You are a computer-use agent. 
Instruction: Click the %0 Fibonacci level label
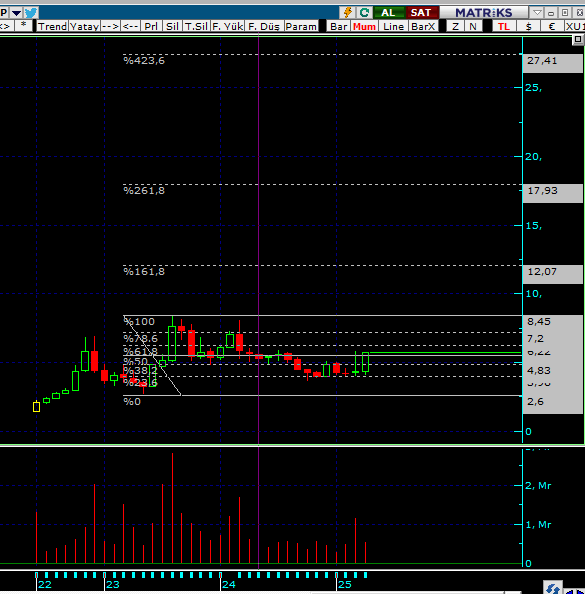132,402
